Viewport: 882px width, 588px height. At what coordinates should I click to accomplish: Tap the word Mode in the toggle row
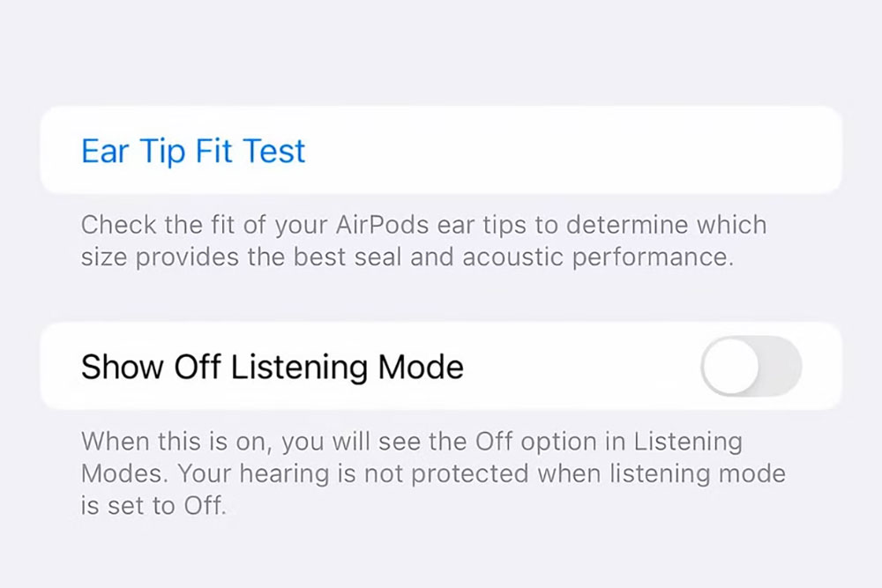tap(421, 367)
